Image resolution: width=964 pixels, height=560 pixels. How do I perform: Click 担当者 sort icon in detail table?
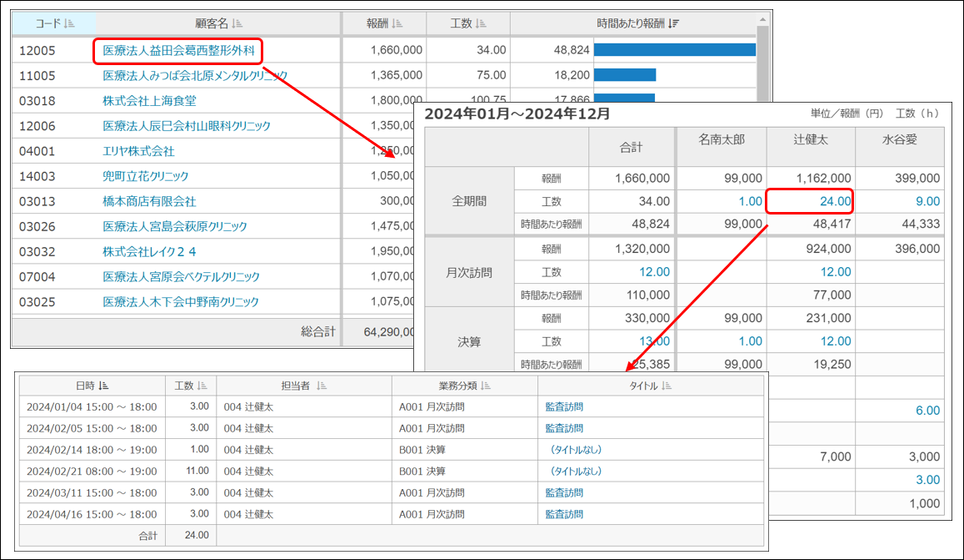[x=321, y=385]
